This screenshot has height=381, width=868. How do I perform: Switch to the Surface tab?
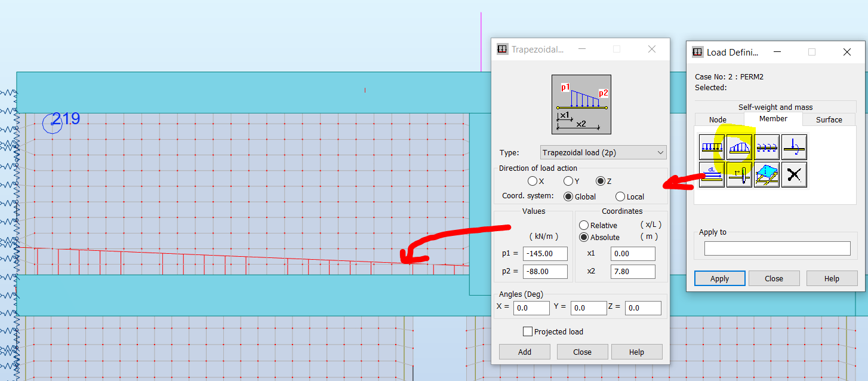pyautogui.click(x=829, y=119)
